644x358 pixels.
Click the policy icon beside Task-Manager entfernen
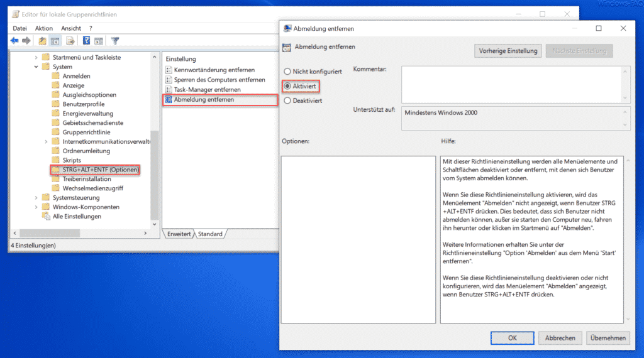pos(169,90)
